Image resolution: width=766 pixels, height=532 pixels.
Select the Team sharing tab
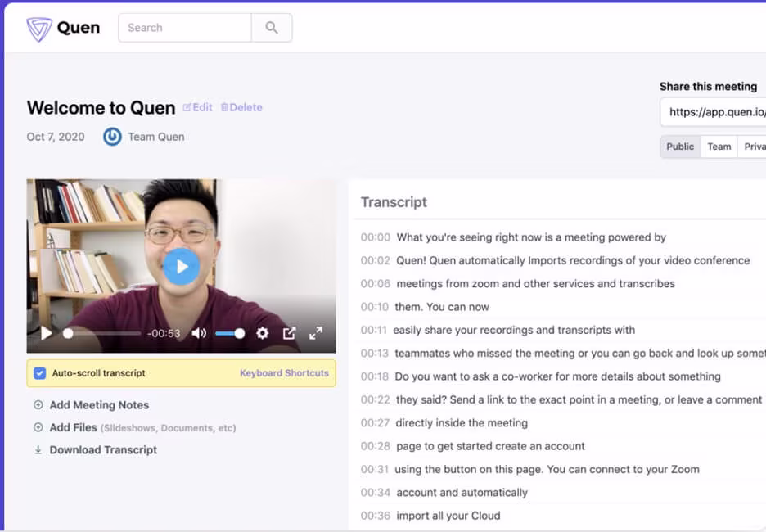(x=719, y=147)
